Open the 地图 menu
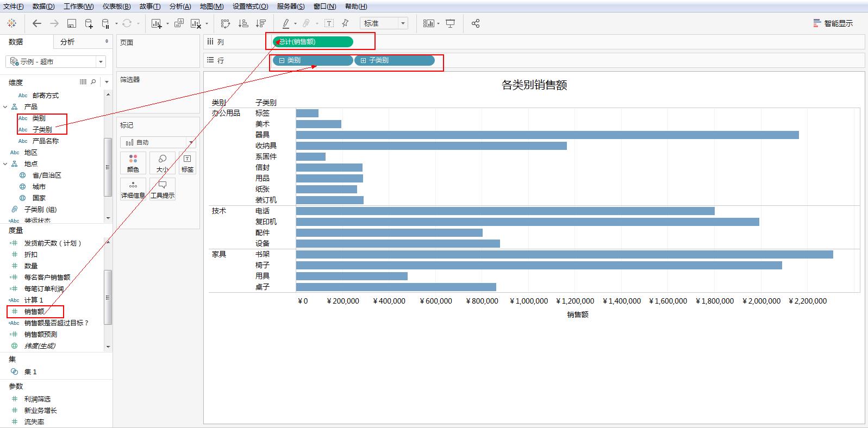868x428 pixels. click(x=211, y=7)
